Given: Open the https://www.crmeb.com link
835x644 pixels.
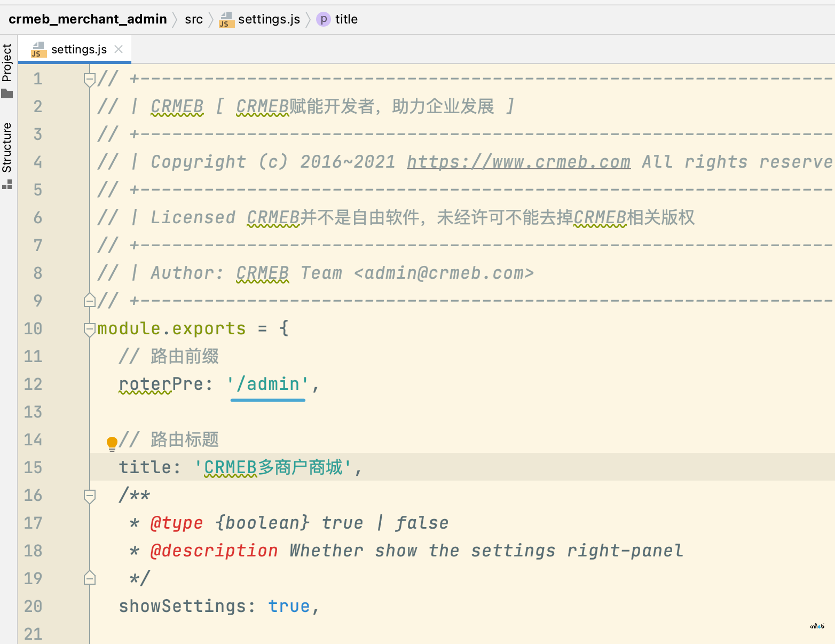Looking at the screenshot, I should click(x=518, y=162).
